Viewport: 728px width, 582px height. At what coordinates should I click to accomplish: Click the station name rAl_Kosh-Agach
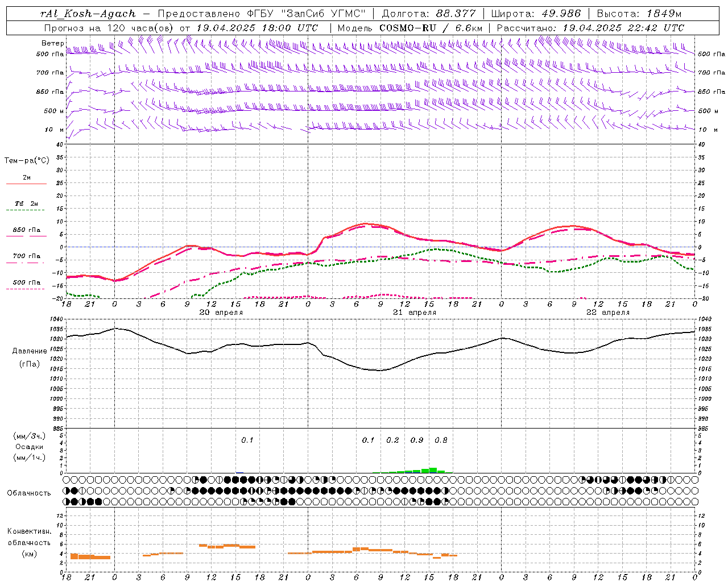coord(88,14)
